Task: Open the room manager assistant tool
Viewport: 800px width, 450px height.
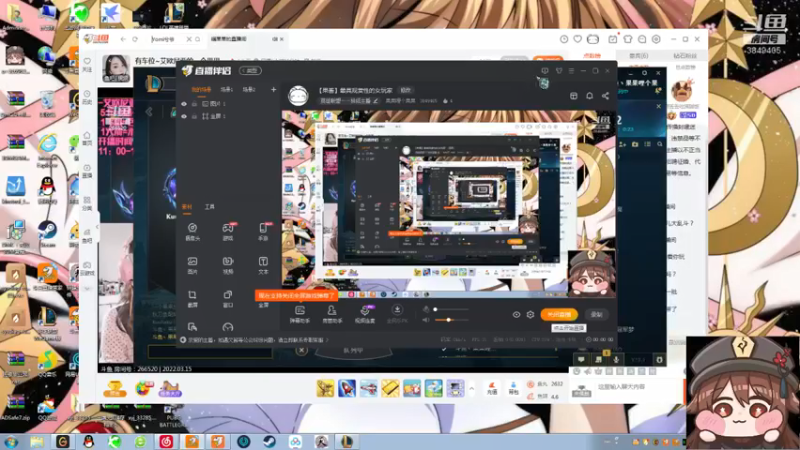Action: 332,314
